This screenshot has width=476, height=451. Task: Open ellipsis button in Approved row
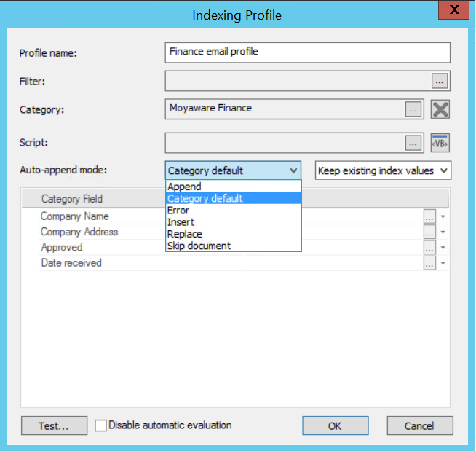(x=429, y=248)
